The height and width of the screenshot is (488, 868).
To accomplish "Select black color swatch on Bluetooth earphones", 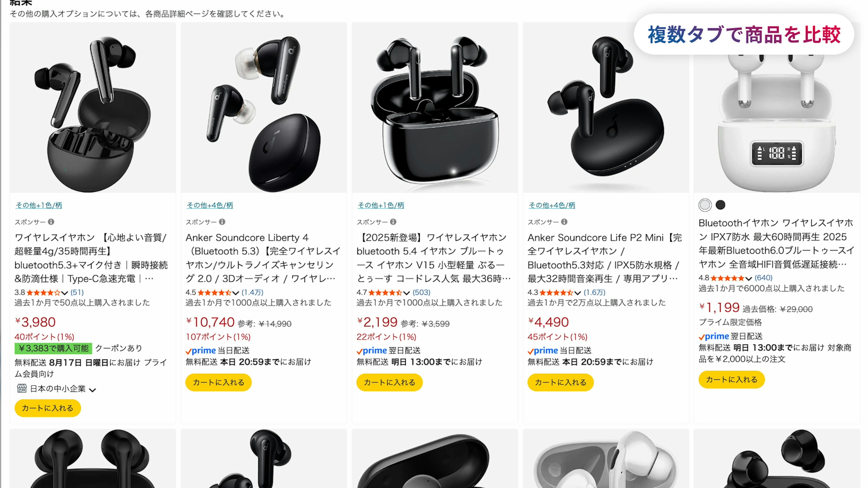I will click(x=720, y=205).
